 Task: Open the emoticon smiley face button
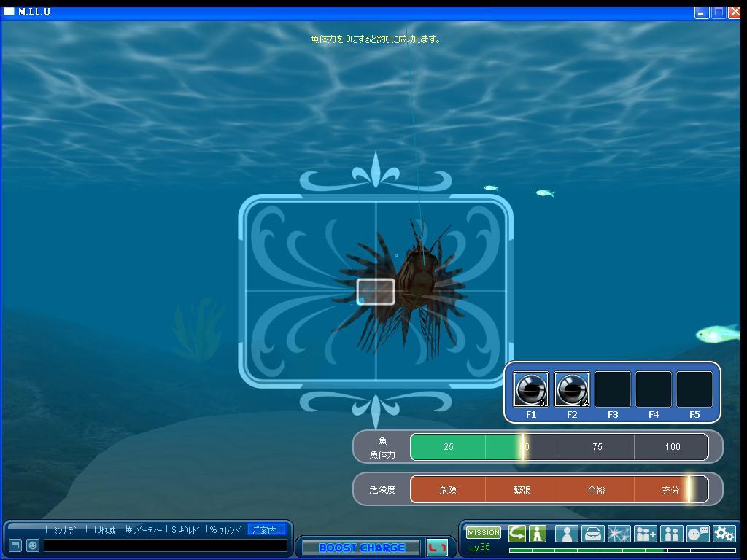[x=33, y=545]
